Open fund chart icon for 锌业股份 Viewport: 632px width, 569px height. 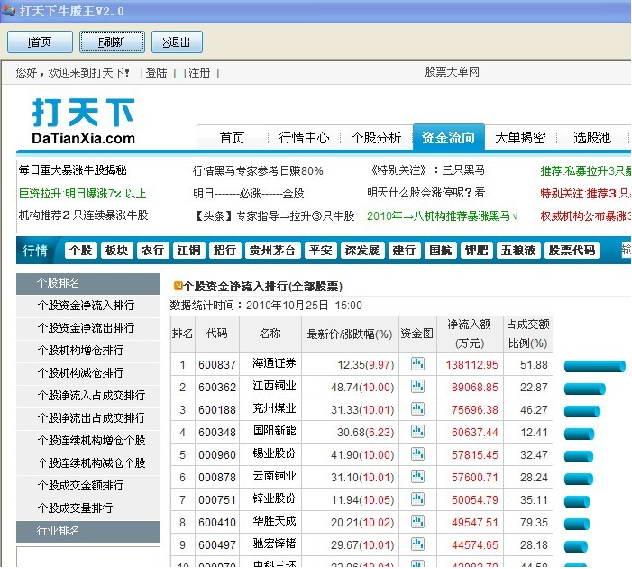(x=418, y=499)
